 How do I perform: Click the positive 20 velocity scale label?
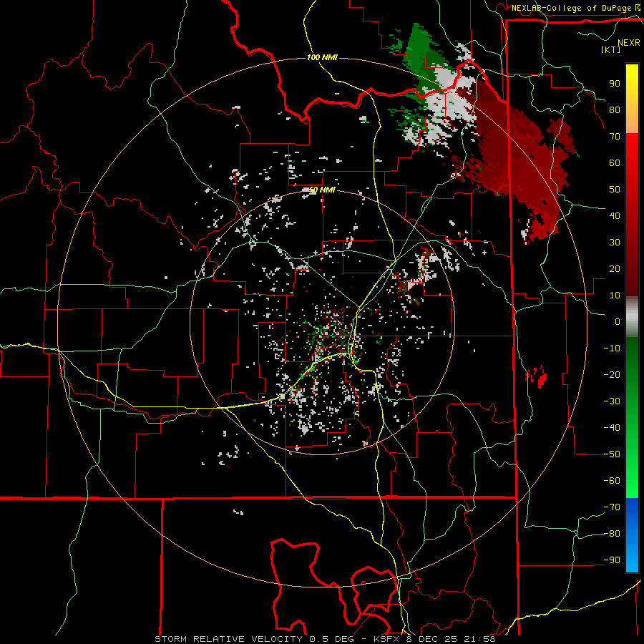pyautogui.click(x=615, y=269)
